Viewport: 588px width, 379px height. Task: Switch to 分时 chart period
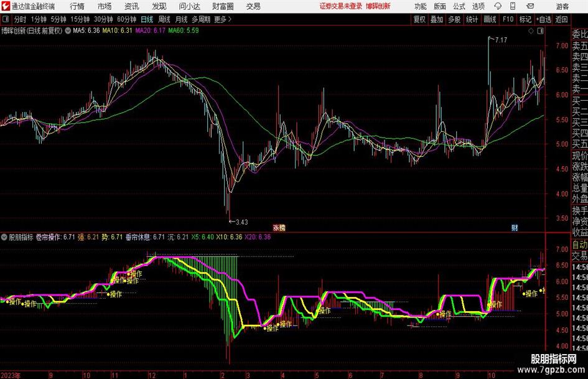[x=20, y=19]
